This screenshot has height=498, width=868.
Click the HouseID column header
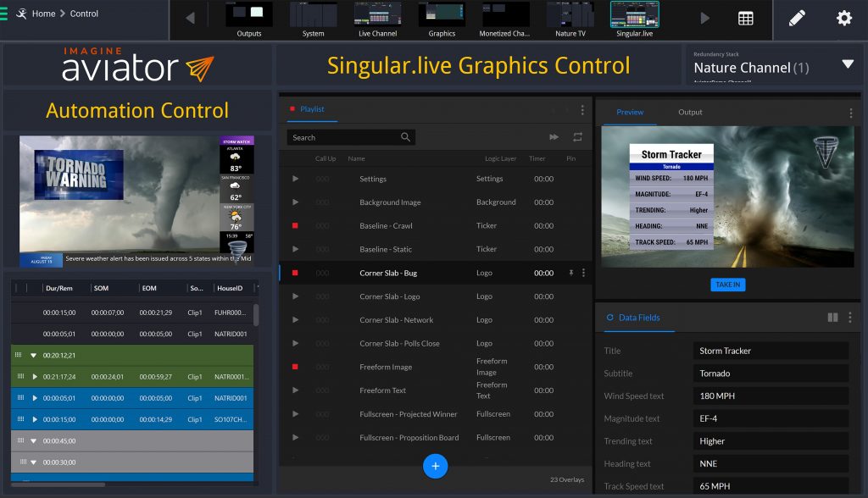coord(230,288)
